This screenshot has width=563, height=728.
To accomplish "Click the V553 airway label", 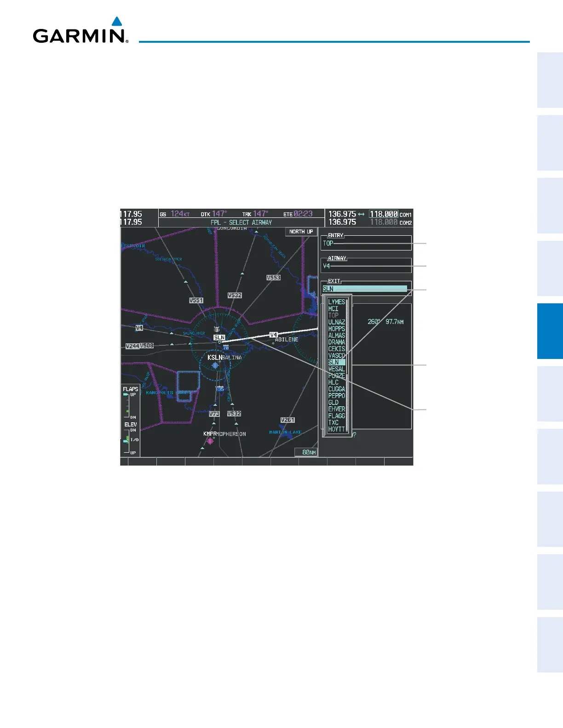I will (274, 278).
